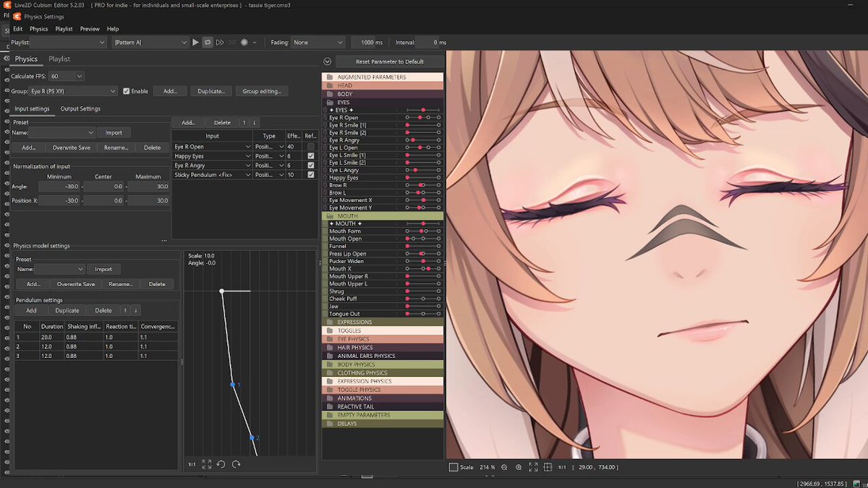The image size is (868, 488).
Task: Click the HAIR PHYSICS folder icon
Action: [x=329, y=348]
